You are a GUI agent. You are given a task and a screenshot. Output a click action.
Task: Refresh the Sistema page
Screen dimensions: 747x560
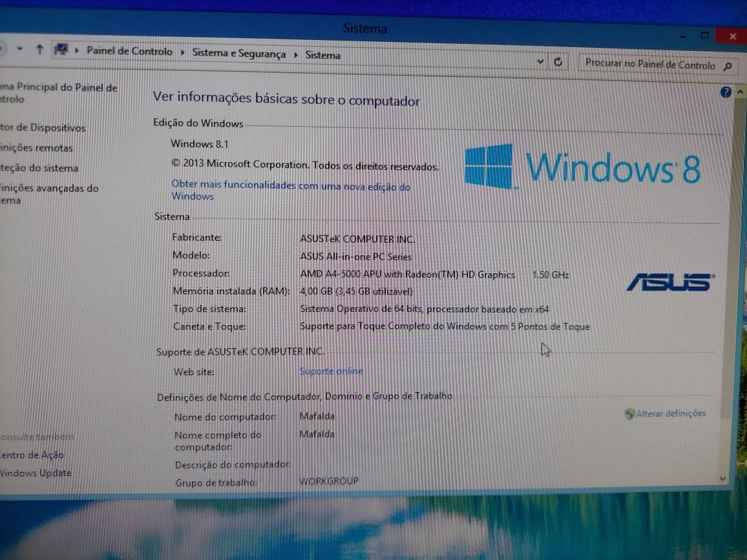click(x=558, y=62)
